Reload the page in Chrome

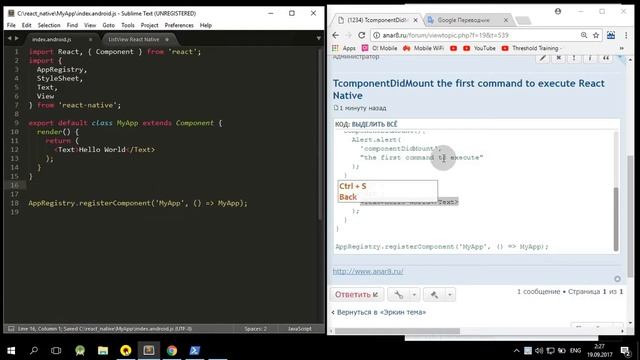[362, 36]
